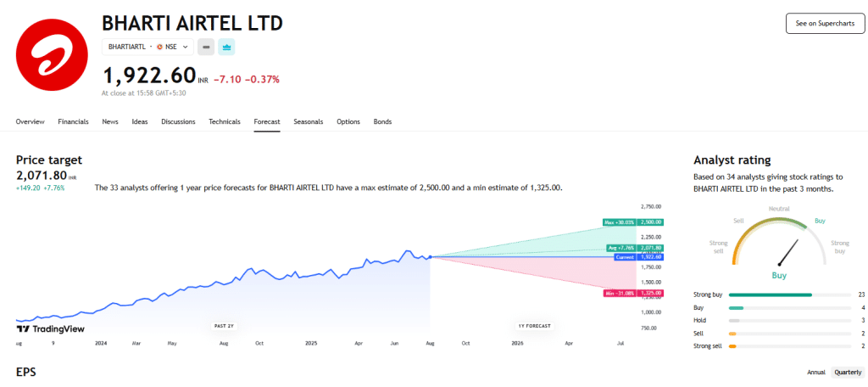Viewport: 868px width, 387px height.
Task: Click the 1Y FORECAST chart label
Action: click(x=535, y=326)
